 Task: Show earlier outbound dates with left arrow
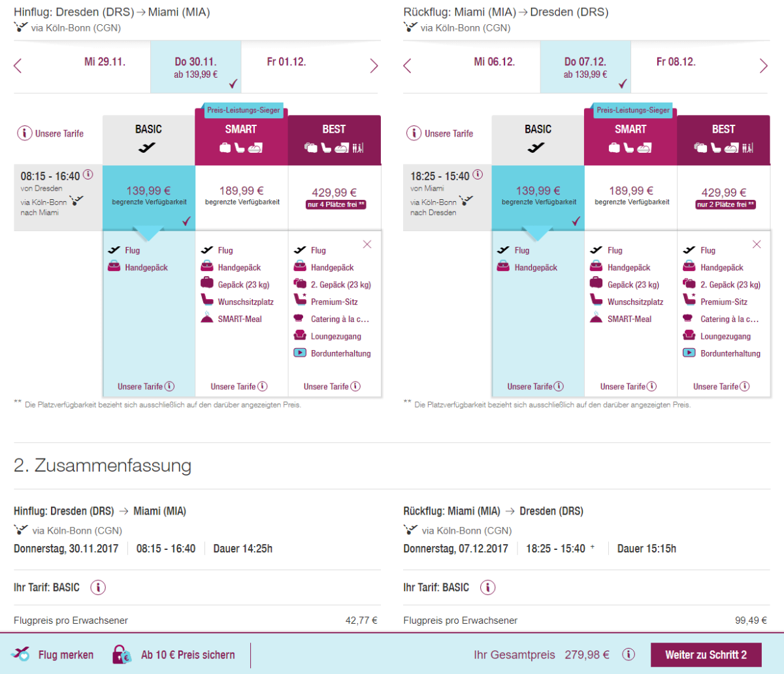click(x=18, y=66)
